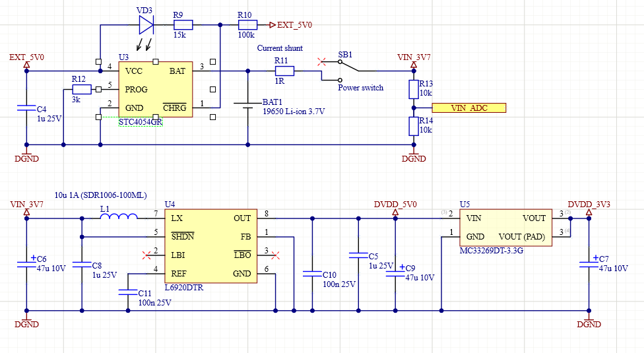
Task: Click the C7 47u polarized capacitor
Action: 589,264
